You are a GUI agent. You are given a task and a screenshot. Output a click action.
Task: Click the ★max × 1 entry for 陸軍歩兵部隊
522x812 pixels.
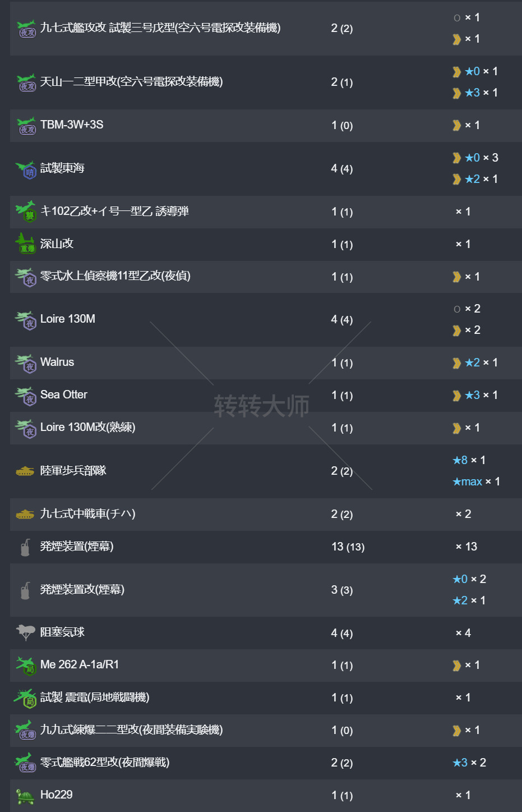pyautogui.click(x=476, y=481)
